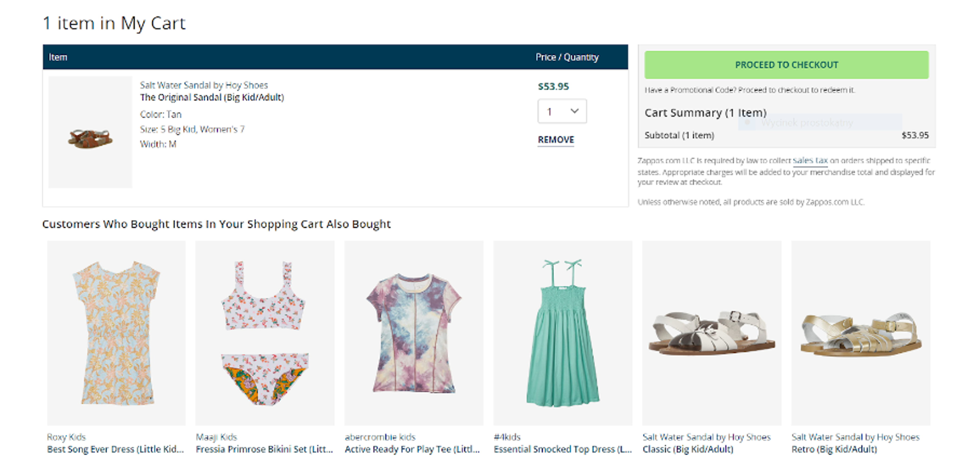Viewport: 980px width, 460px height.
Task: Open The Original Sandal product page
Action: click(212, 97)
